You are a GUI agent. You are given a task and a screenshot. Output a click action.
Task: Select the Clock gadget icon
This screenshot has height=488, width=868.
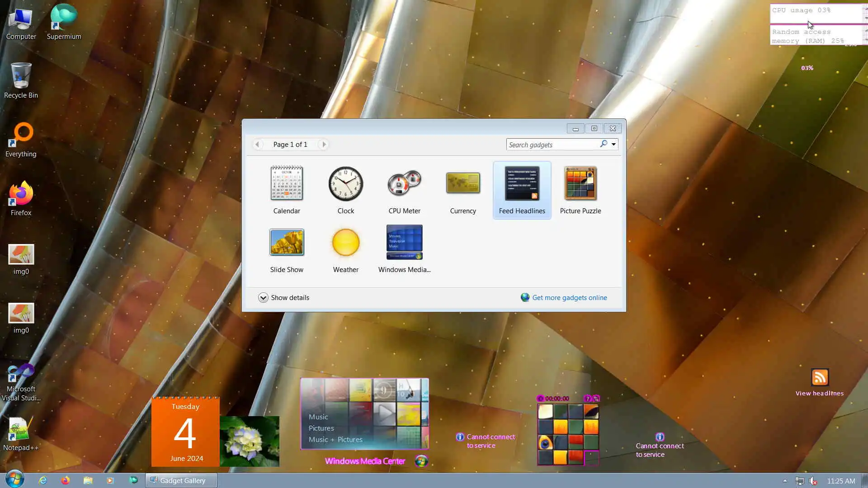345,183
